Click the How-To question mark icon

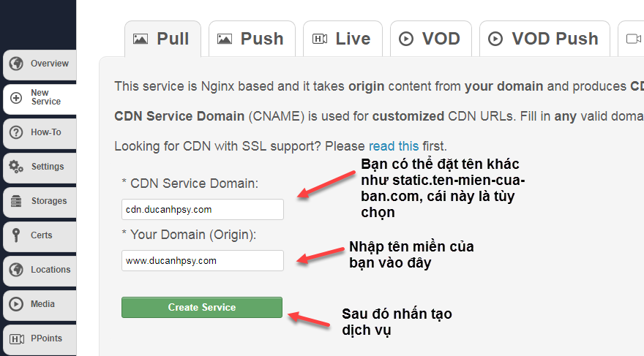(16, 132)
